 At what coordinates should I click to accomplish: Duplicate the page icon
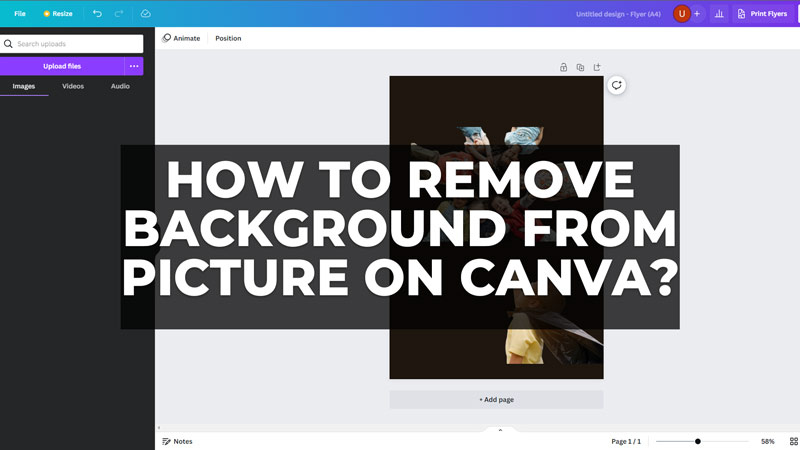(580, 67)
